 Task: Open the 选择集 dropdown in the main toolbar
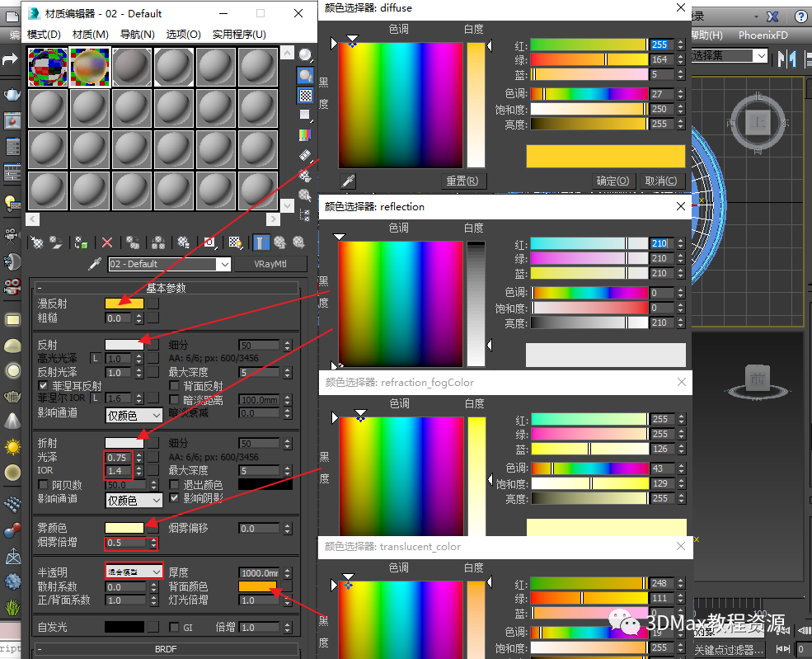click(761, 55)
